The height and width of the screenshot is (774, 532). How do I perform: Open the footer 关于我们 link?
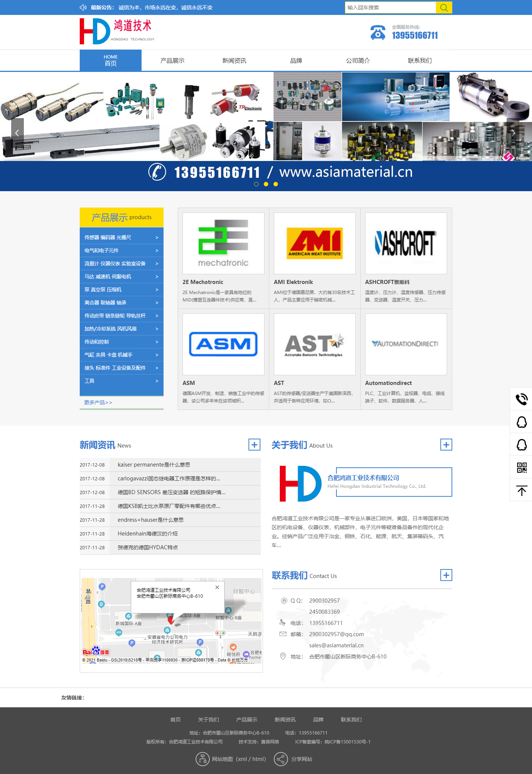[x=209, y=720]
